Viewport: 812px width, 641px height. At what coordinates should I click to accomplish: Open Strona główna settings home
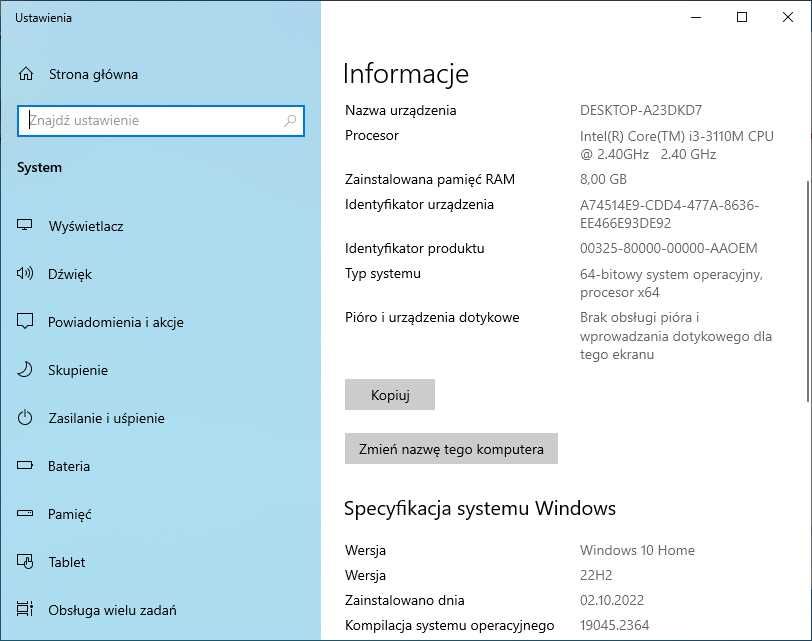coord(93,74)
